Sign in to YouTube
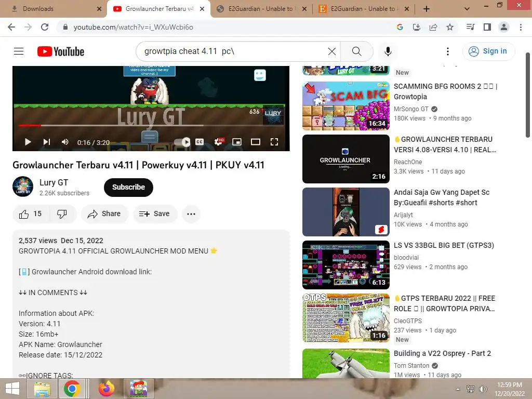The width and height of the screenshot is (532, 399). tap(488, 51)
